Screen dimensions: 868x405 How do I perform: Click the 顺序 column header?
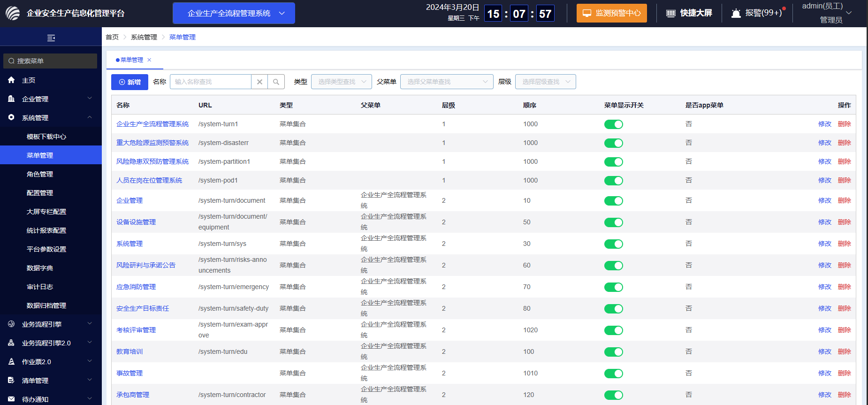(530, 105)
